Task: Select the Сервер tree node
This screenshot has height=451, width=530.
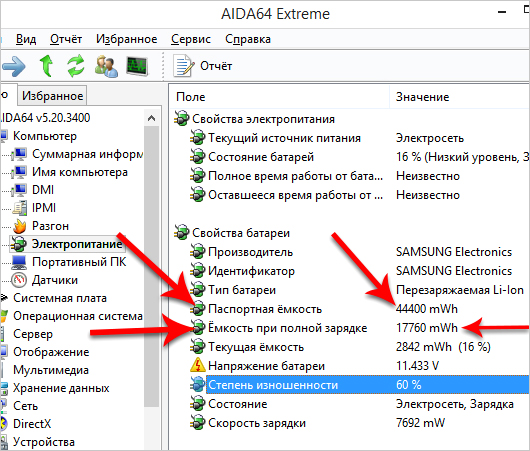Action: pyautogui.click(x=33, y=334)
